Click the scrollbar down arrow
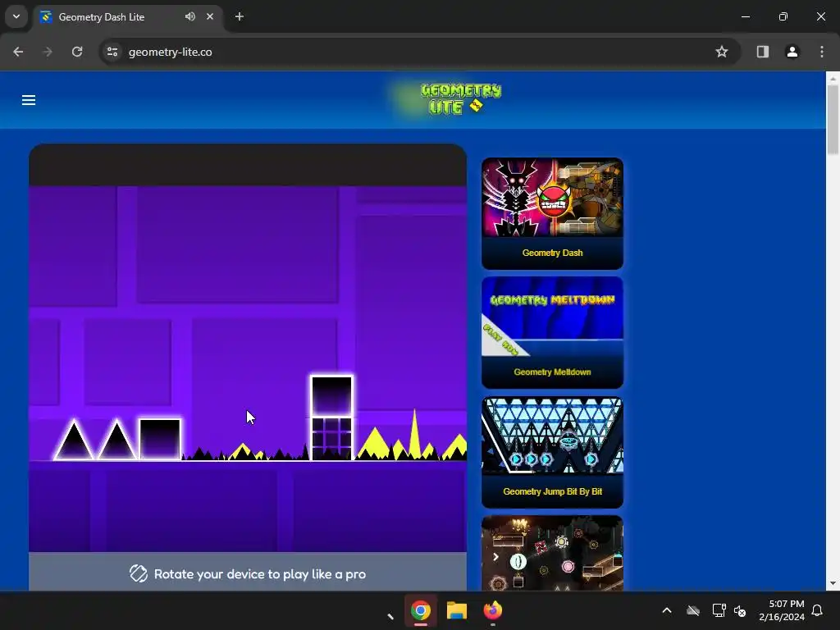840x630 pixels. (x=833, y=583)
